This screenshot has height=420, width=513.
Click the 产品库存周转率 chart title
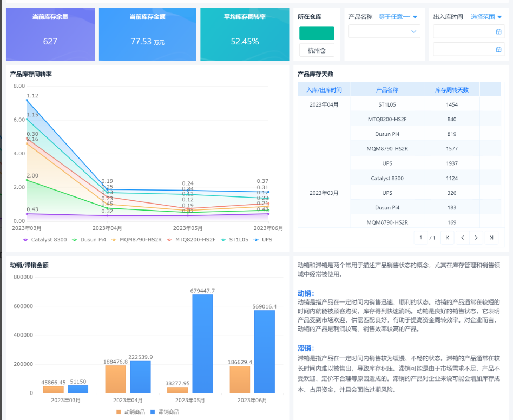(x=31, y=74)
